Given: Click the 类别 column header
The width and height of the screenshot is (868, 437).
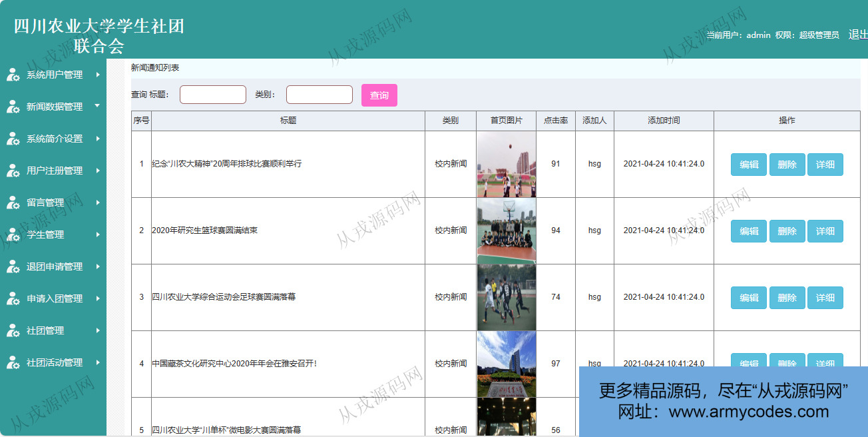Looking at the screenshot, I should pyautogui.click(x=451, y=121).
